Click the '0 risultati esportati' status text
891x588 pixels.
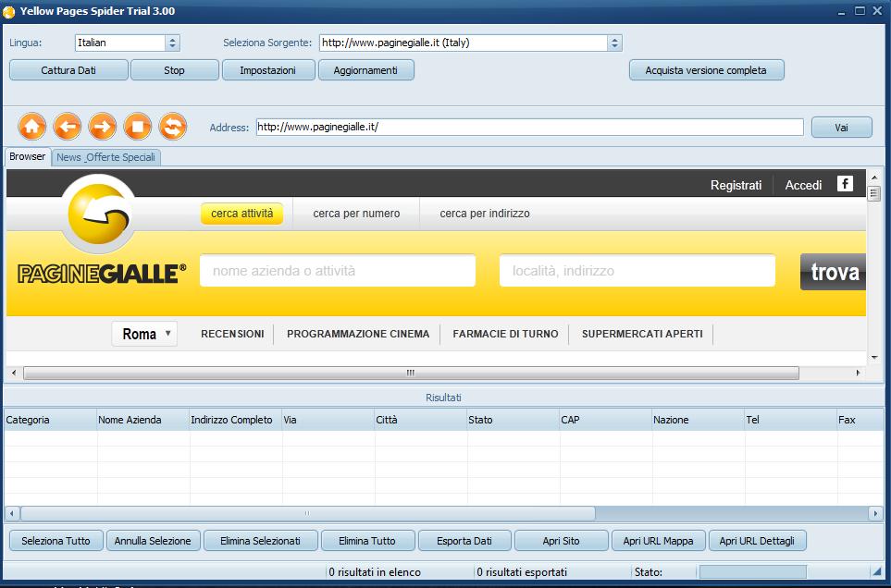coord(522,572)
